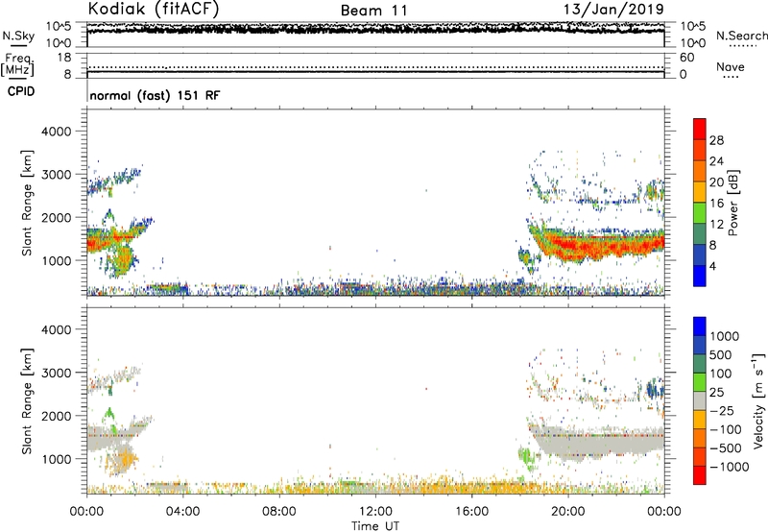Click the '3000' tick in Power panel
The height and width of the screenshot is (532, 768).
click(x=57, y=175)
